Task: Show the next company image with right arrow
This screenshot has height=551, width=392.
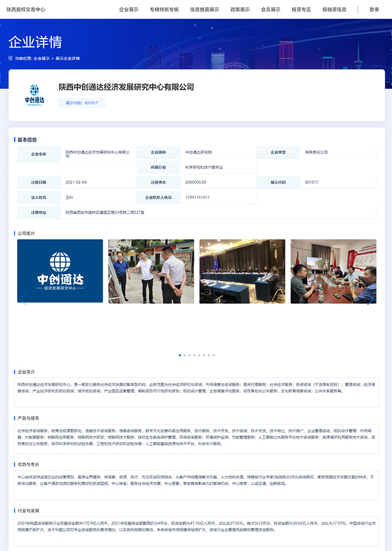Action: tap(370, 299)
